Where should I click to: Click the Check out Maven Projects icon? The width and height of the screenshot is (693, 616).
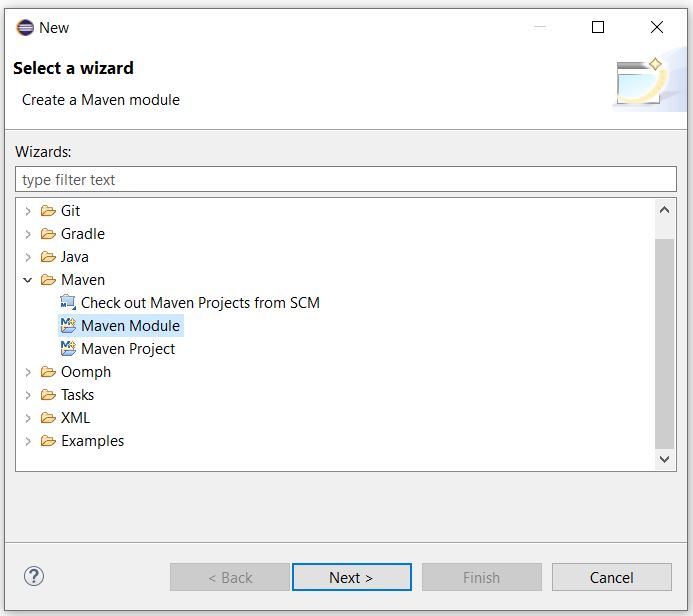68,303
